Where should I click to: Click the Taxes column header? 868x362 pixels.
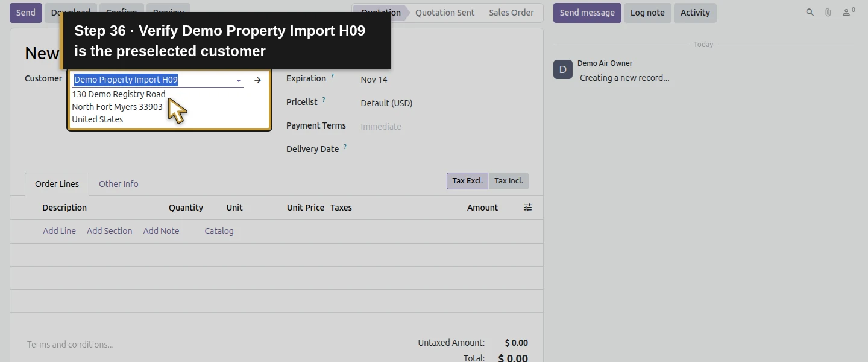click(x=341, y=208)
